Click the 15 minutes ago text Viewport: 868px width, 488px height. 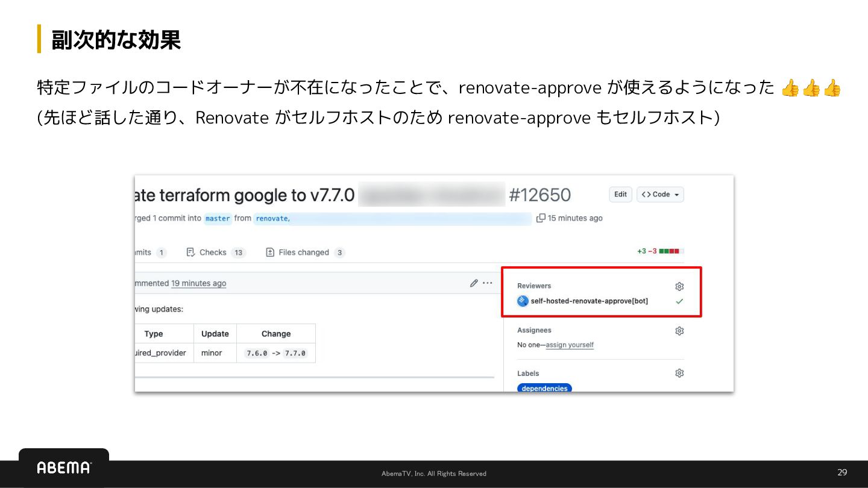(575, 218)
